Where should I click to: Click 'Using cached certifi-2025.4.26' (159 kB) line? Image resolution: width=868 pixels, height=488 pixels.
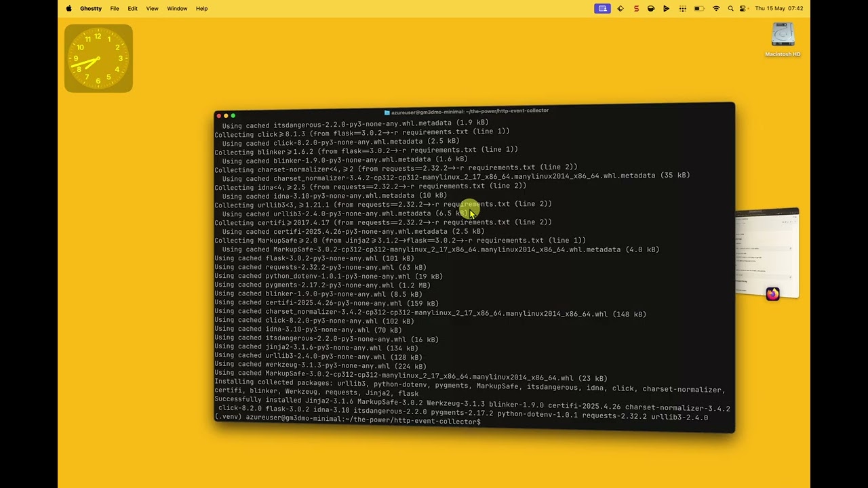(x=326, y=303)
